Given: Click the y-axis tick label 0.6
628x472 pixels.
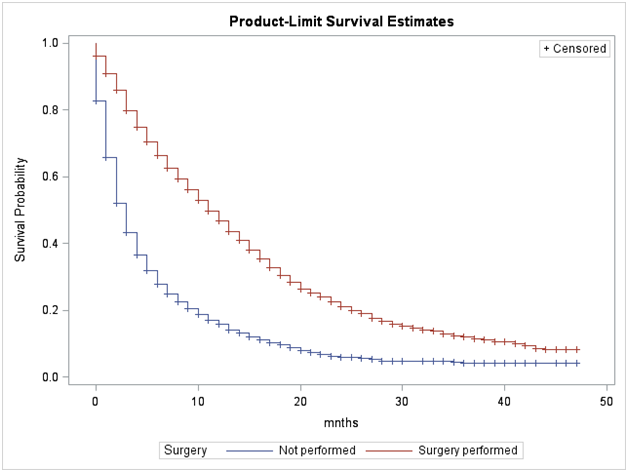Looking at the screenshot, I should click(49, 177).
